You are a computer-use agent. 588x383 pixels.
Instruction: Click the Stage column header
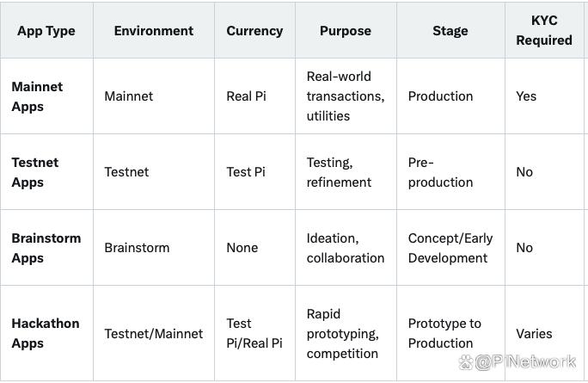(450, 30)
